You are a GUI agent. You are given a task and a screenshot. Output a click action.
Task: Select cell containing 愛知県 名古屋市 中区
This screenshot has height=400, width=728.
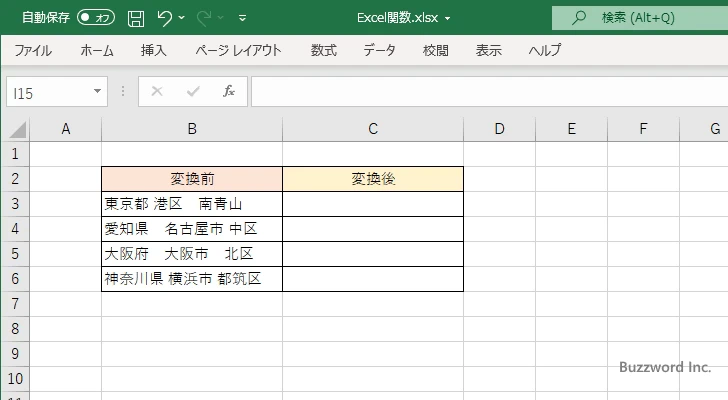(192, 229)
